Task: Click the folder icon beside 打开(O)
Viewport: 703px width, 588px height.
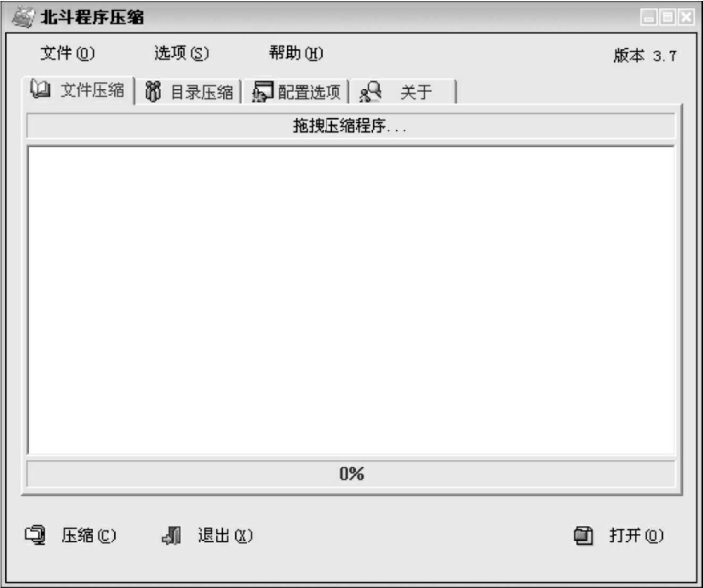Action: [x=583, y=535]
